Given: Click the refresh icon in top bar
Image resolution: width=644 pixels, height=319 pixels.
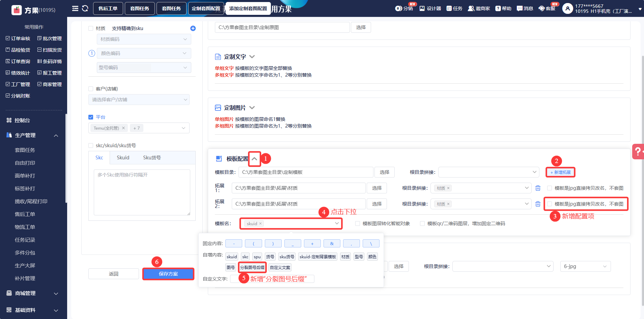Looking at the screenshot, I should click(85, 8).
